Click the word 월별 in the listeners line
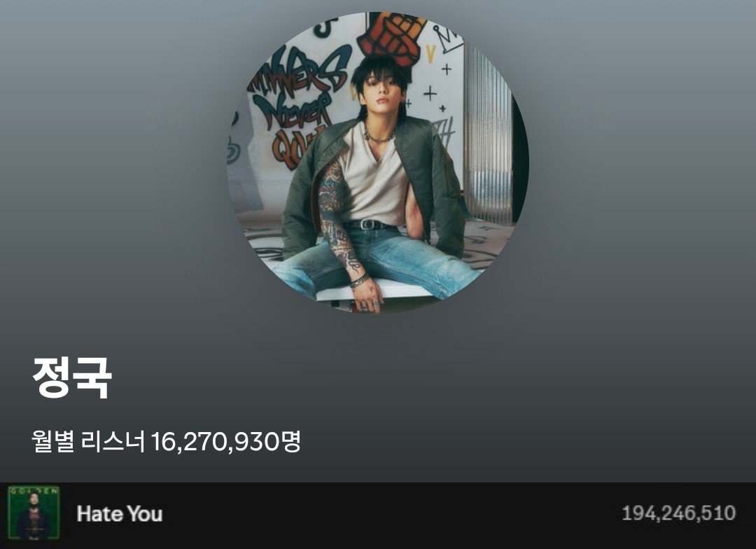 (52, 440)
